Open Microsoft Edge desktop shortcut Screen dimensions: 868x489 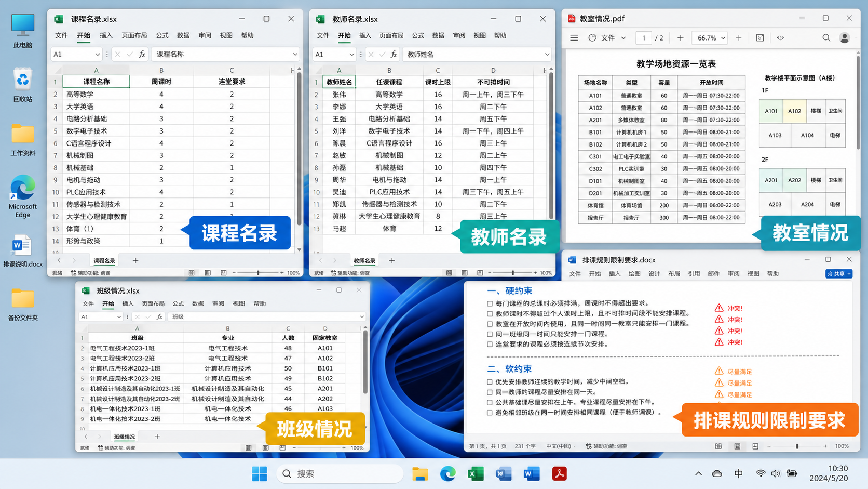23,197
